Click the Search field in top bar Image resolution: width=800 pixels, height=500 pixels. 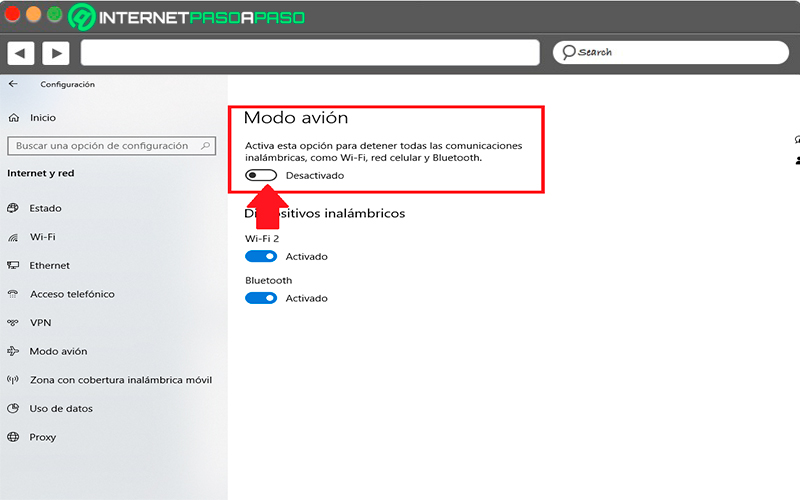coord(671,53)
